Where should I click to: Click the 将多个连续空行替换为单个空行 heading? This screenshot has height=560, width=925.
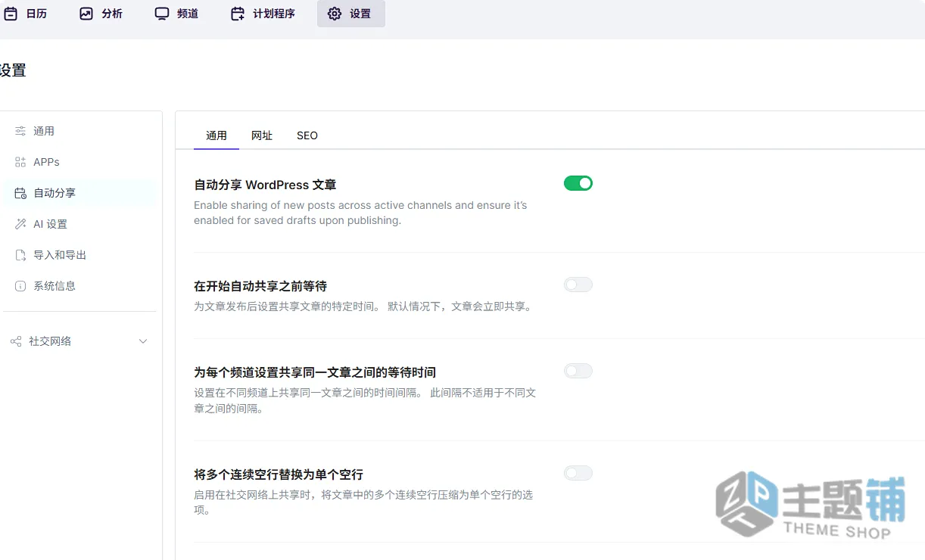(x=279, y=474)
